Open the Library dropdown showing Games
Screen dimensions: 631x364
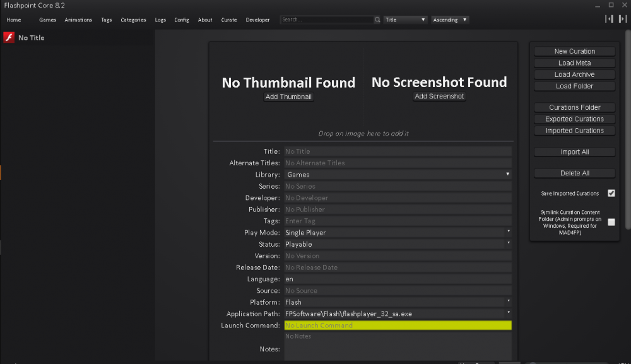(398, 174)
